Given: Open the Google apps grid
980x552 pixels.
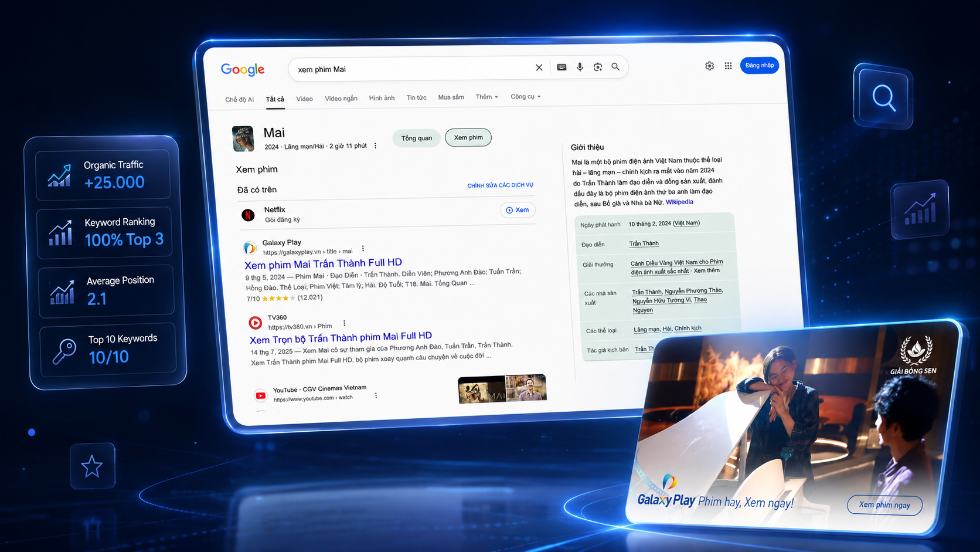Looking at the screenshot, I should point(728,66).
